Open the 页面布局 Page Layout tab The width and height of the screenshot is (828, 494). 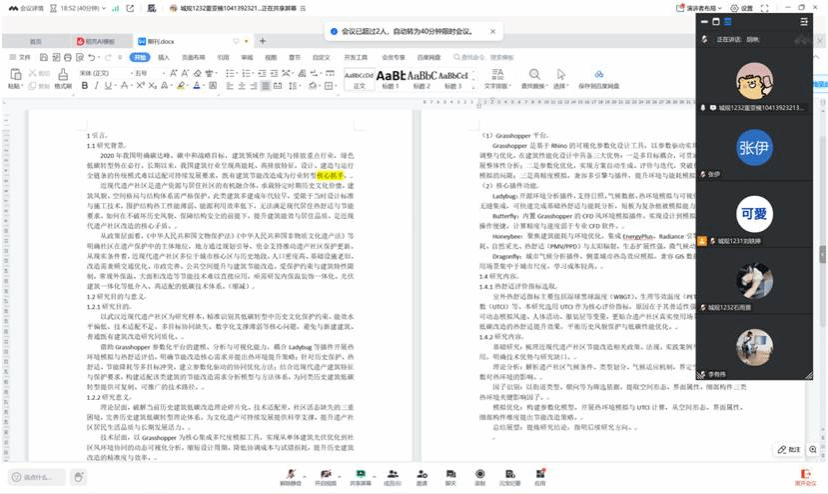click(x=193, y=57)
